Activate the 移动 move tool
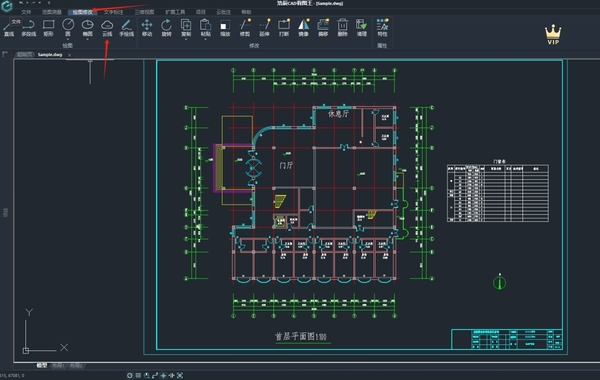Image resolution: width=600 pixels, height=380 pixels. click(147, 29)
